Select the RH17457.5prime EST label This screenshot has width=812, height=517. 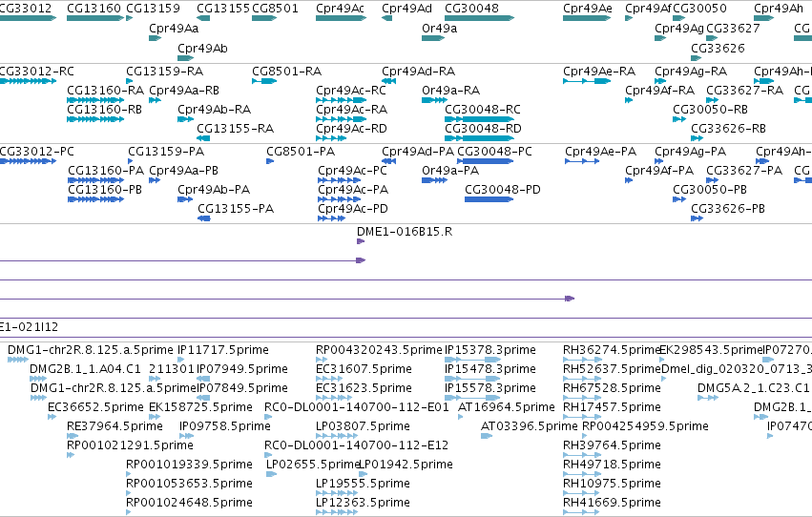612,407
